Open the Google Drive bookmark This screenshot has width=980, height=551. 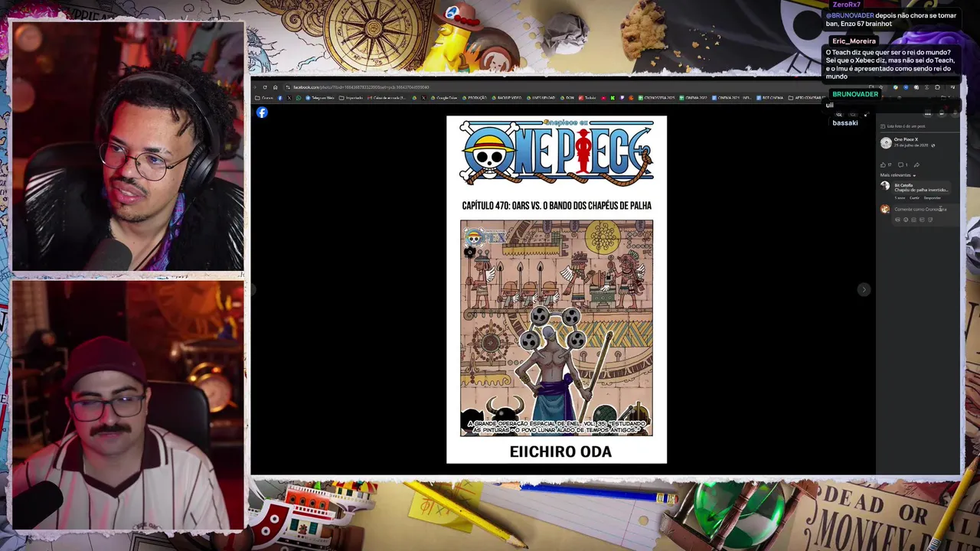(x=445, y=98)
